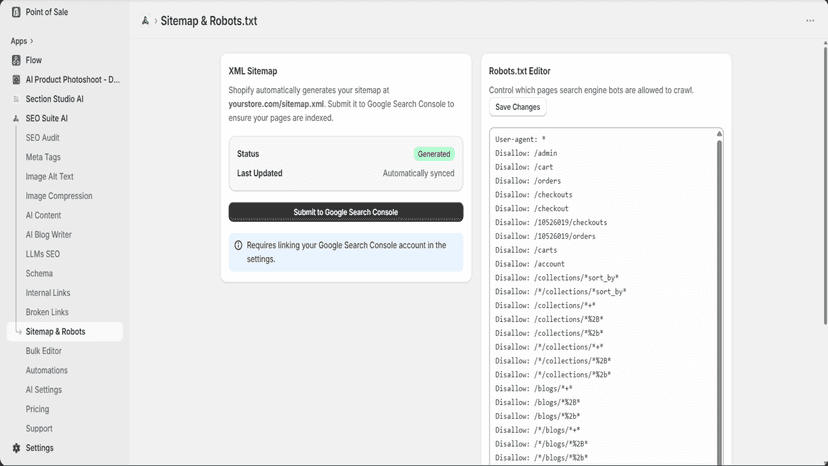Click the 'Disallow: /account' line
The image size is (828, 466).
(530, 264)
